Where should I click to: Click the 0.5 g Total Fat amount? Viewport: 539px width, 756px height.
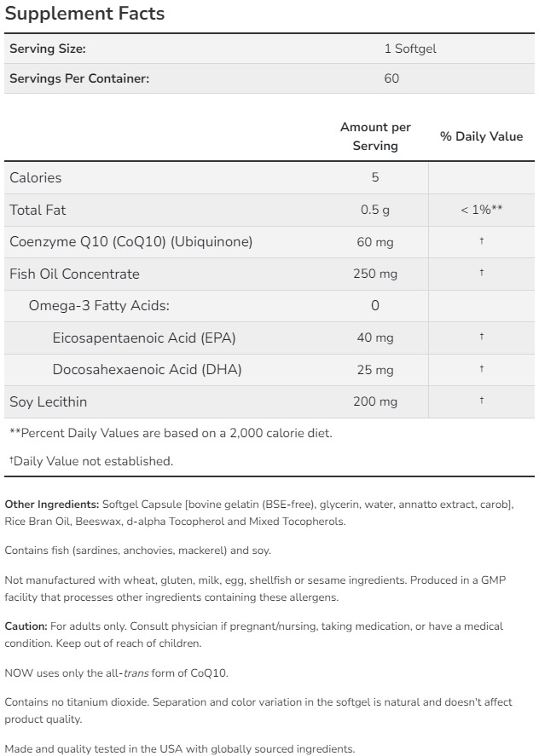pyautogui.click(x=375, y=210)
